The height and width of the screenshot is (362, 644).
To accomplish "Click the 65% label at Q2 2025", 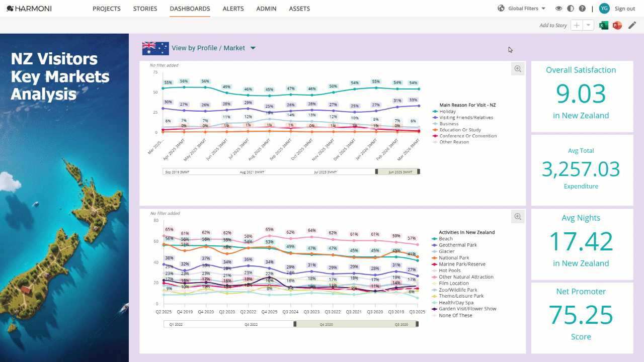I will point(169,229).
